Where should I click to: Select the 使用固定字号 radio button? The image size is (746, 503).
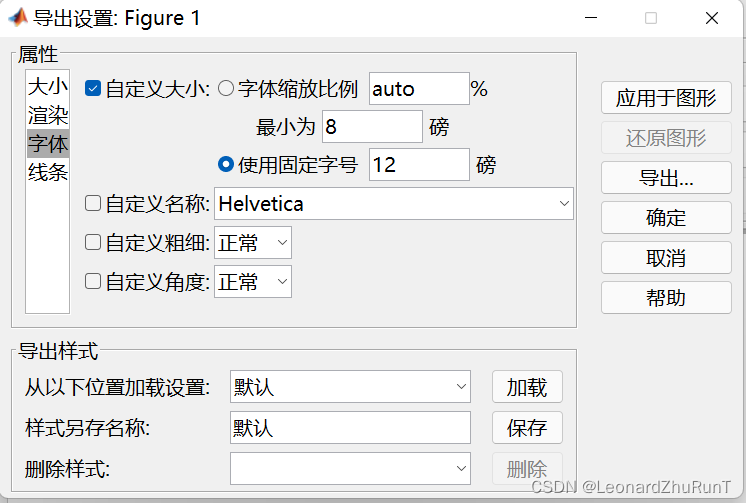pyautogui.click(x=226, y=165)
